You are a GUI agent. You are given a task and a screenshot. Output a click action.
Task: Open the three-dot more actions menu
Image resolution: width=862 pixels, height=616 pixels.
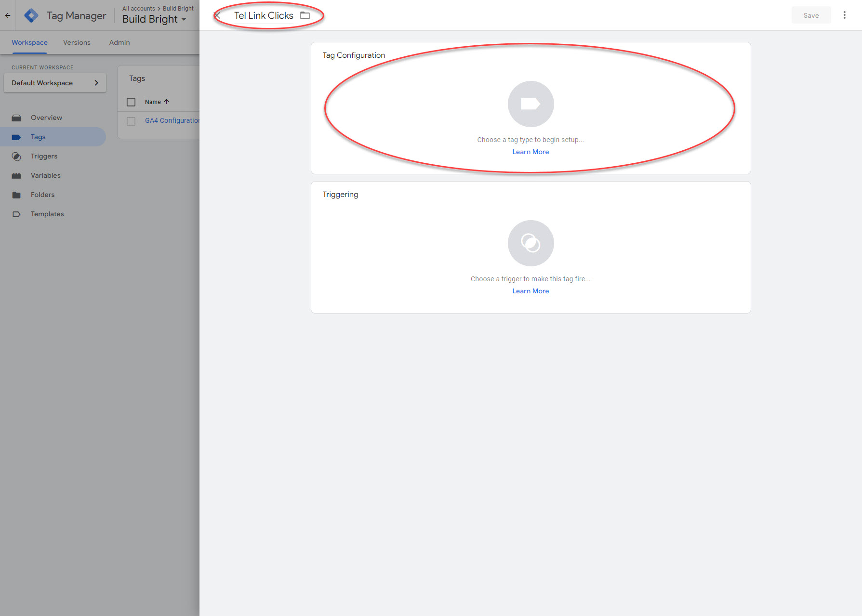tap(844, 15)
